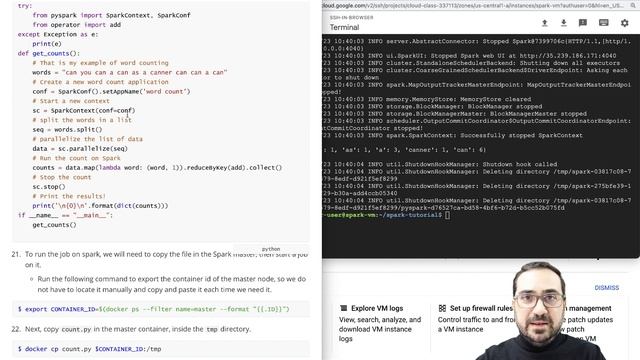Click the 'python' language label on code block
640x360 pixels.
click(x=271, y=249)
